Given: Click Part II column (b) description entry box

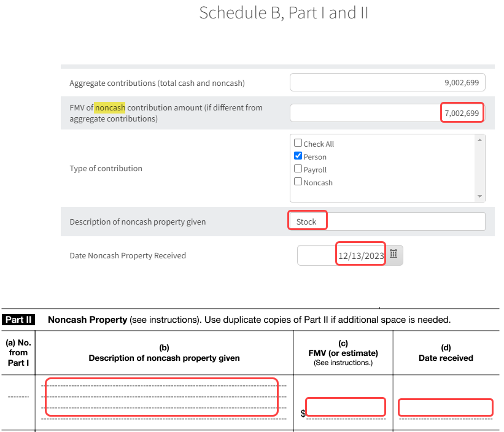Looking at the screenshot, I should coord(162,397).
